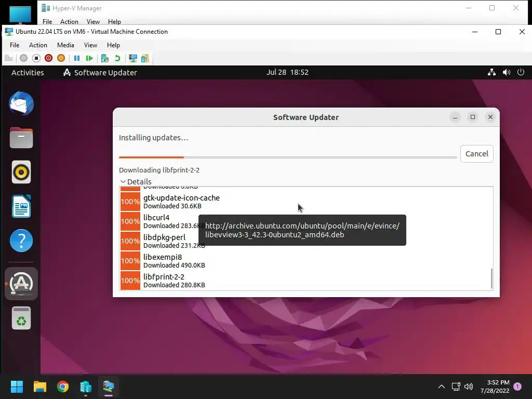Launch Rhythmbox from the dock

[21, 172]
